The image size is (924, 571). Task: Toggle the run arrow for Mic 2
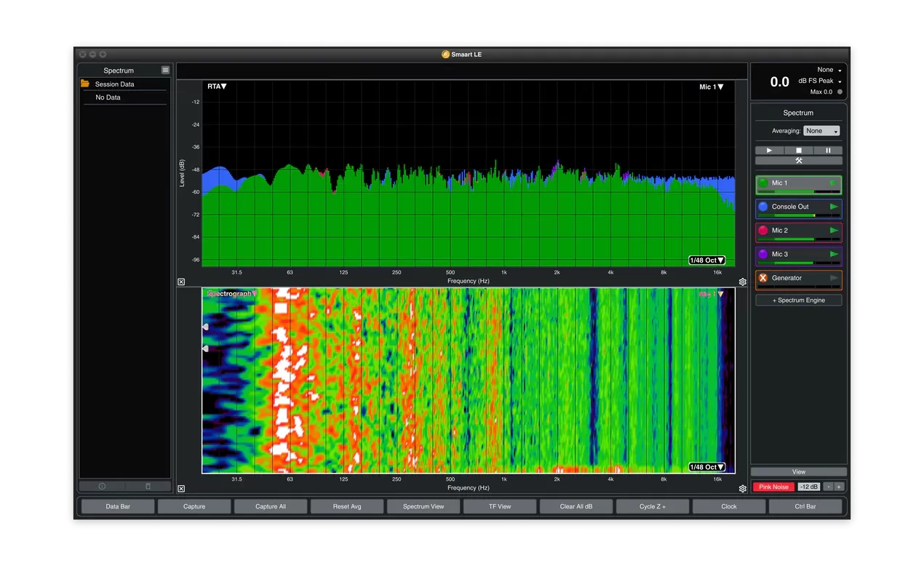pos(834,231)
